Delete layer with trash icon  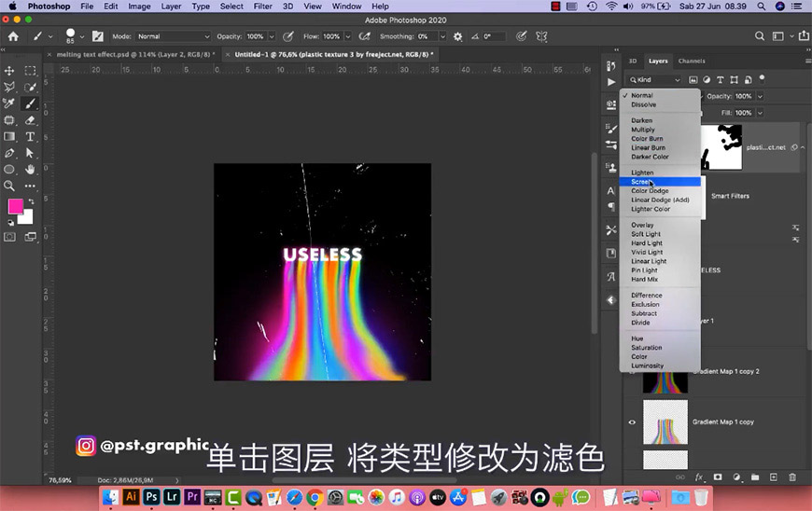(x=792, y=476)
